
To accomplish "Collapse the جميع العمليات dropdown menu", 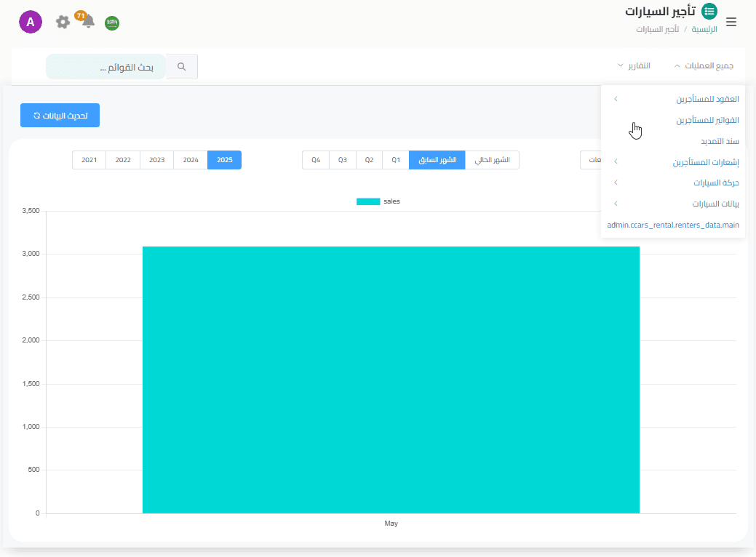I will [x=704, y=66].
